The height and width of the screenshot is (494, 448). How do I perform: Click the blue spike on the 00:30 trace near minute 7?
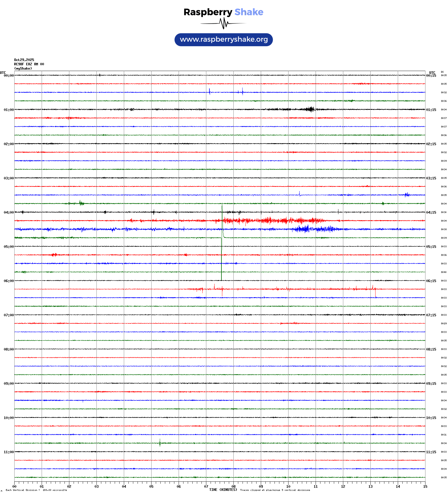[x=210, y=92]
